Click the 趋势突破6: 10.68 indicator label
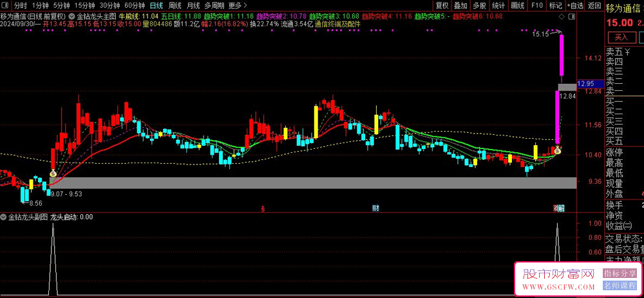644x298 pixels. [x=478, y=17]
